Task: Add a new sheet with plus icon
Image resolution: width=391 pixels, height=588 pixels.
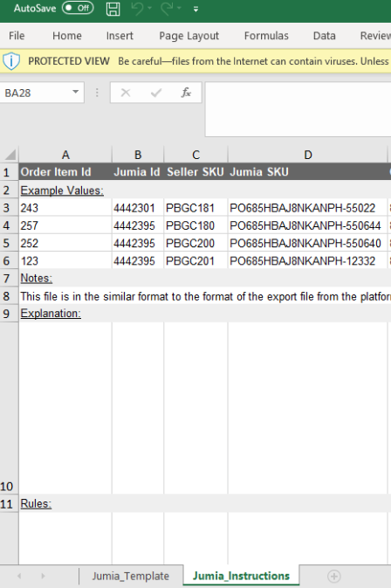Action: coord(333,576)
